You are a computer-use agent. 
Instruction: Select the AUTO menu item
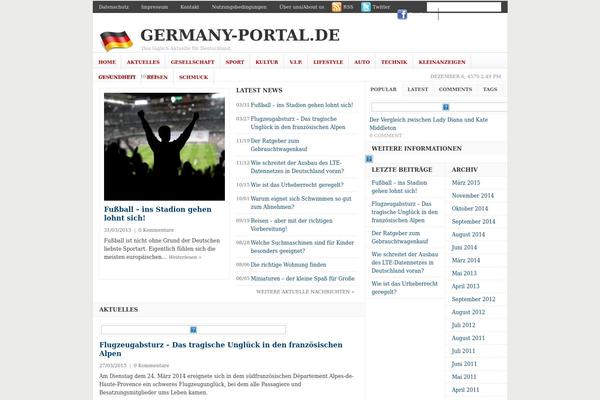pyautogui.click(x=362, y=62)
